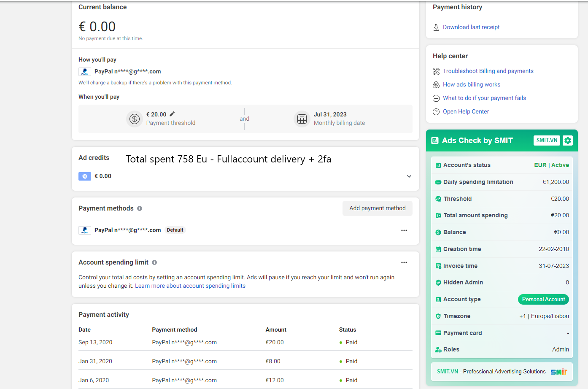Click Daily spending limitation icon
This screenshot has height=389, width=588.
[x=438, y=182]
